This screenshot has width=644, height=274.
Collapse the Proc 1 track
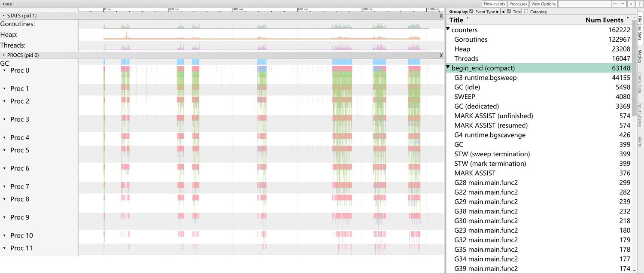(x=4, y=88)
